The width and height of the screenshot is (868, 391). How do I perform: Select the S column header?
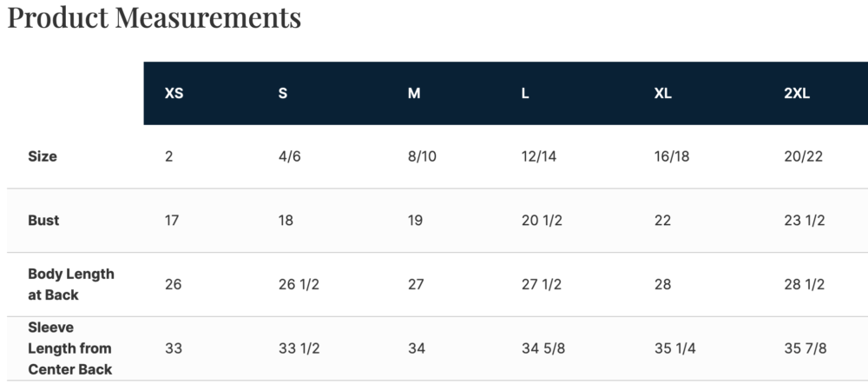click(x=283, y=94)
